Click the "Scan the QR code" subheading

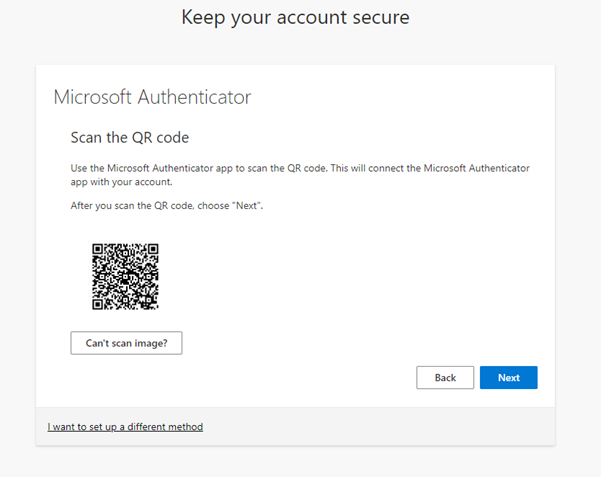pyautogui.click(x=130, y=137)
